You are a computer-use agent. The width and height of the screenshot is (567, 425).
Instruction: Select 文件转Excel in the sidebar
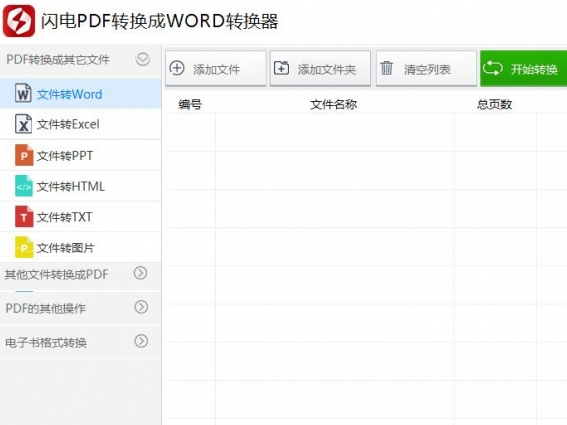pos(80,124)
